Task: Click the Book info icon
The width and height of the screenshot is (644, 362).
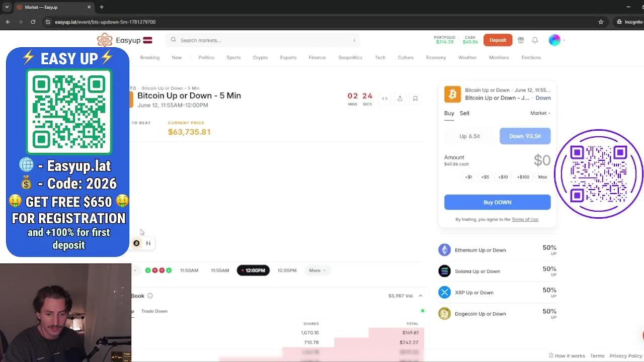Action: point(150,296)
